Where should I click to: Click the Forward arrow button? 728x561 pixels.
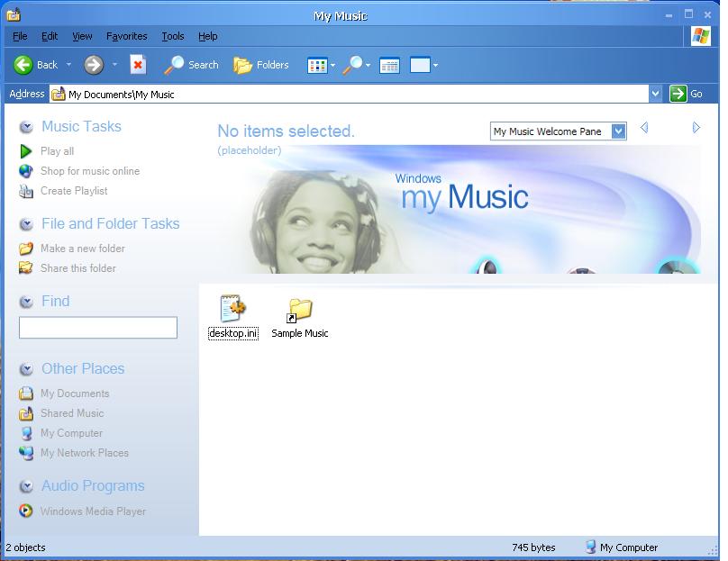[x=94, y=65]
